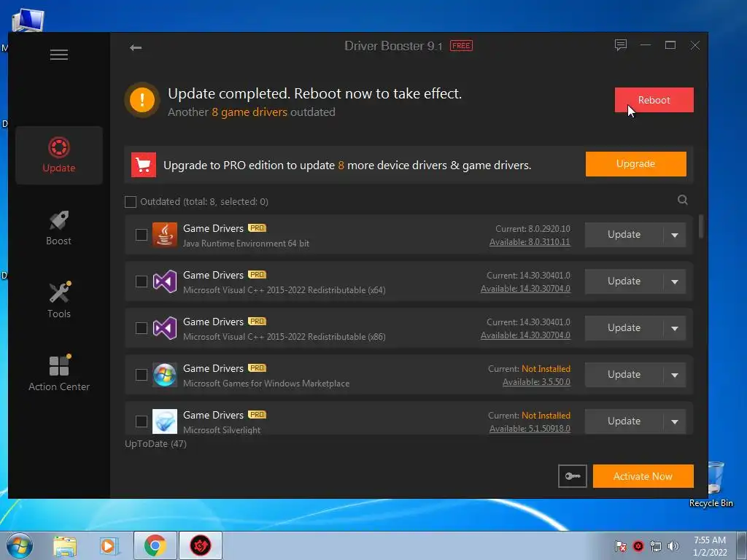Click the yellow exclamation warning icon

coord(142,100)
